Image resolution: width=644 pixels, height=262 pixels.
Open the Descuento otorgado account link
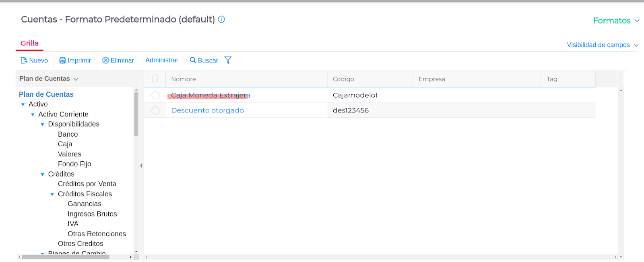coord(207,110)
